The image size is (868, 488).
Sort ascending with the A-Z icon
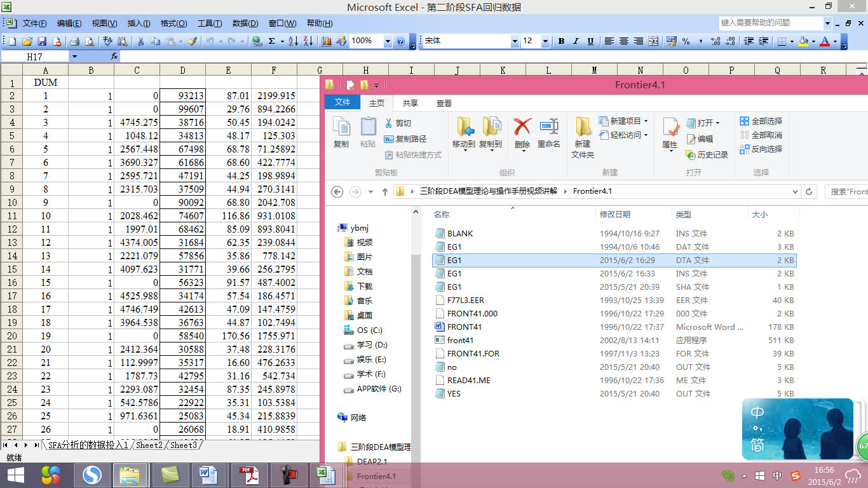click(x=293, y=41)
